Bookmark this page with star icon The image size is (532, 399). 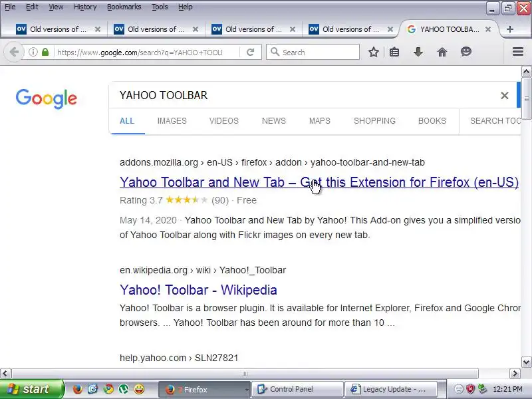[374, 53]
